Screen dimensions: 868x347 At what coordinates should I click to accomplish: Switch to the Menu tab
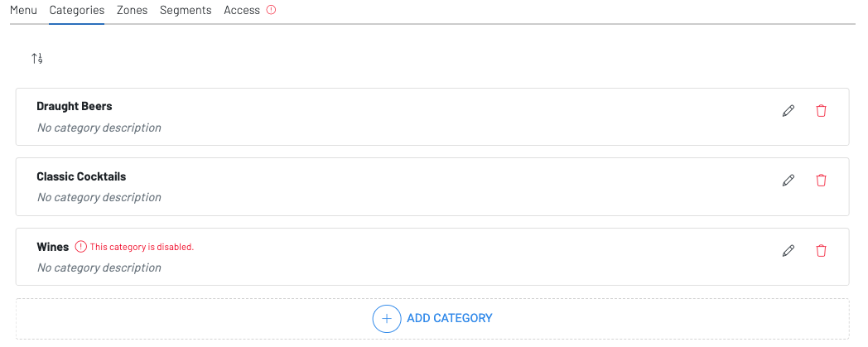23,11
